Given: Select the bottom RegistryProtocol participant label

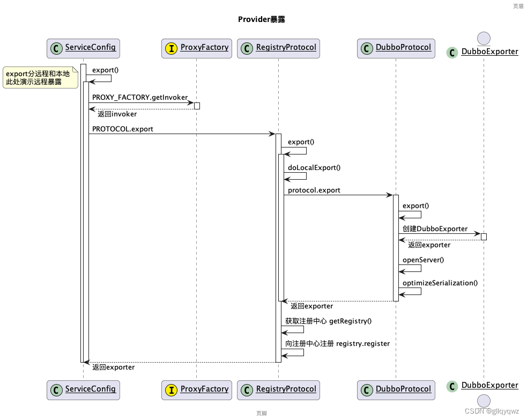Looking at the screenshot, I should 286,389.
